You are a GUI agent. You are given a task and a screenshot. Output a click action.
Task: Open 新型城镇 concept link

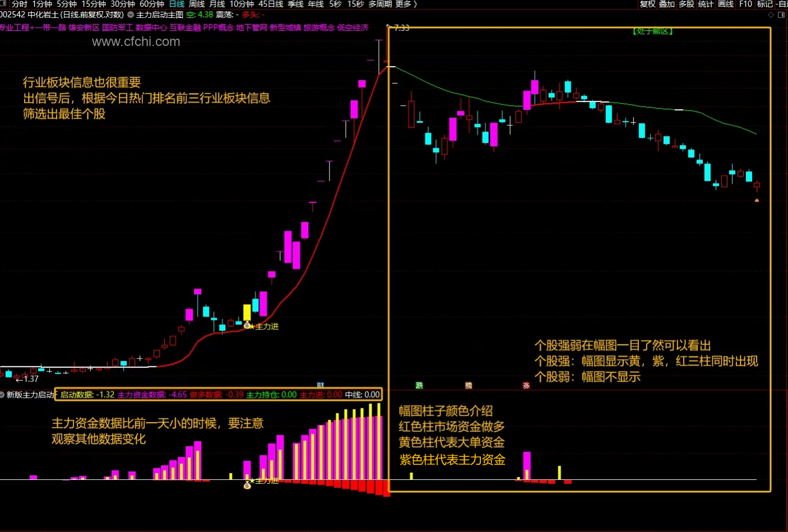(x=285, y=27)
